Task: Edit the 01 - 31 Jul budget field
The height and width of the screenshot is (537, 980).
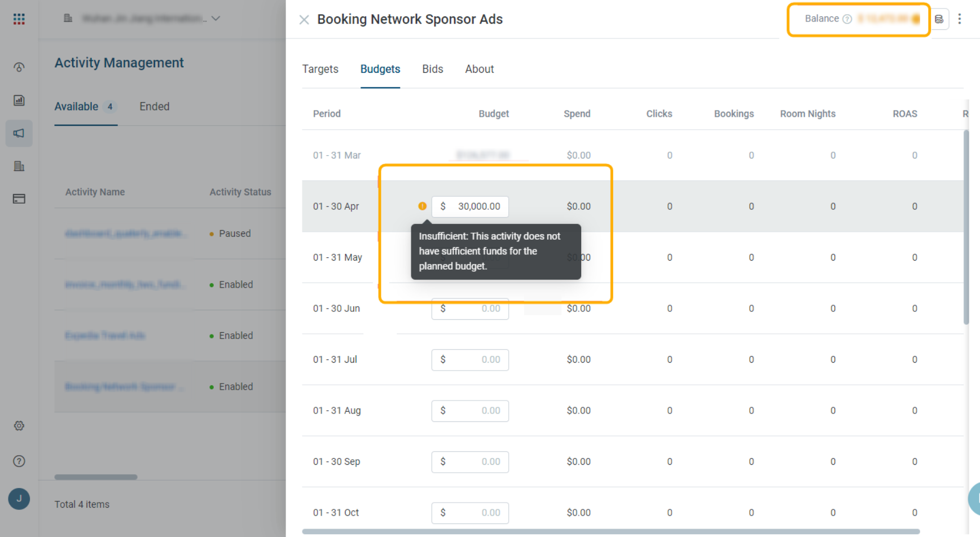Action: 470,360
